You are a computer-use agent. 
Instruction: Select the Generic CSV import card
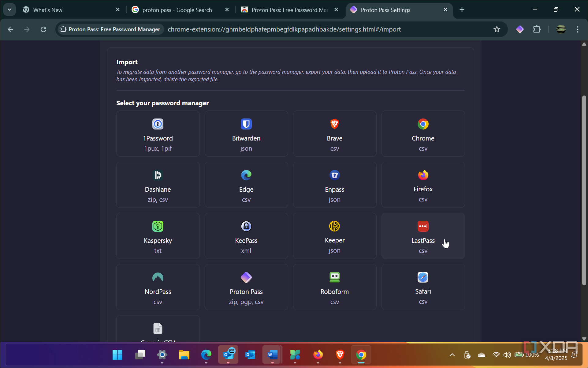pos(158,329)
